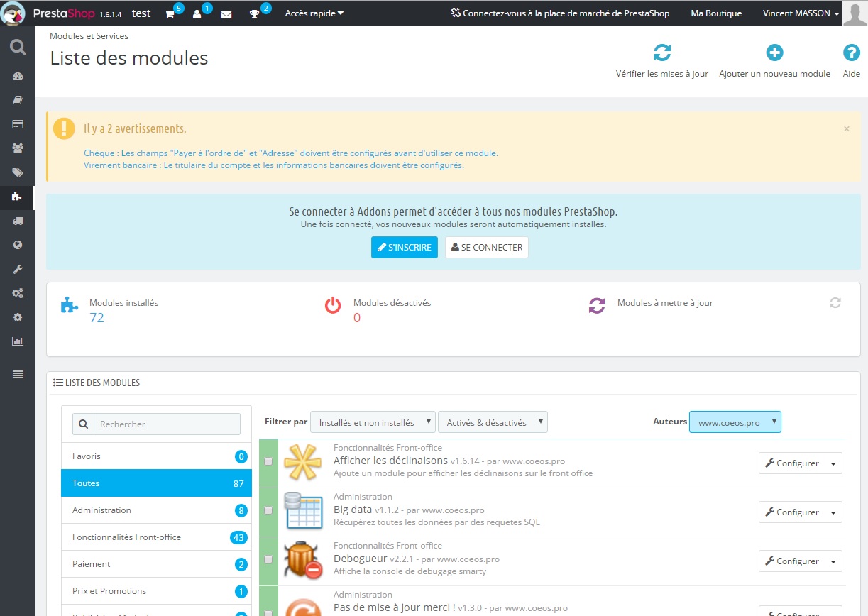Open the Auteurs www.coeos.pro dropdown
This screenshot has width=868, height=616.
tap(735, 422)
